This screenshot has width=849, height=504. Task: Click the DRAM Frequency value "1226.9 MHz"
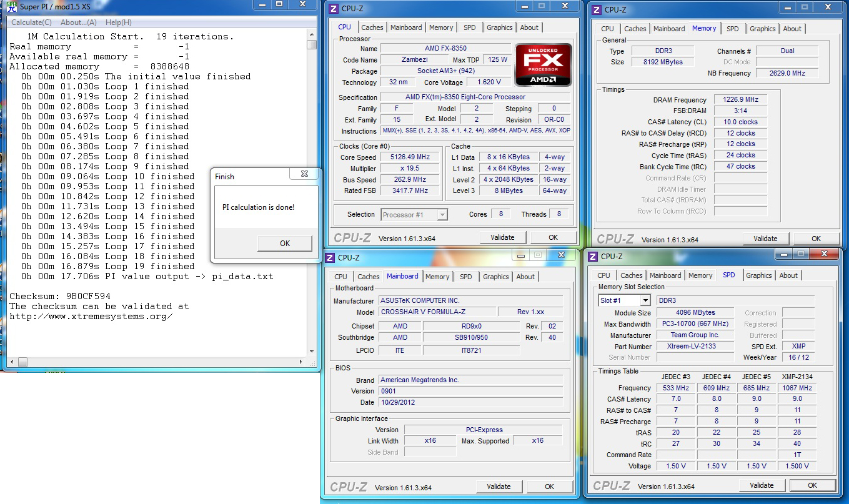click(740, 100)
